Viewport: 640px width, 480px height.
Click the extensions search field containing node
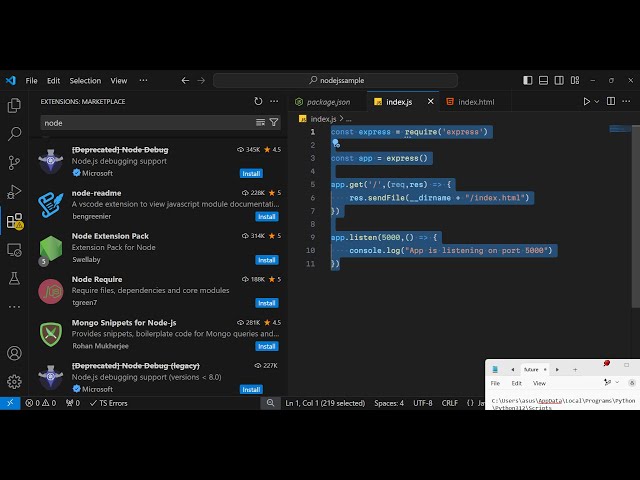tap(145, 122)
